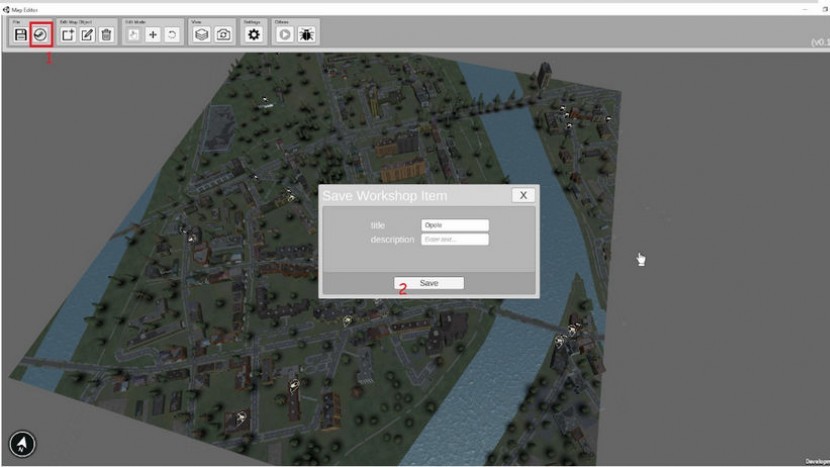Click the Steam Workshop upload icon
Viewport: 830px width, 467px height.
(x=40, y=34)
